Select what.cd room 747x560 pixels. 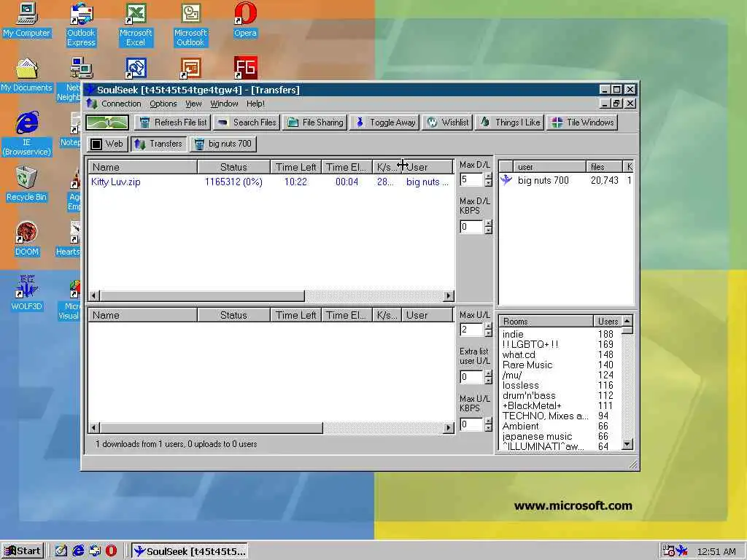click(x=519, y=355)
